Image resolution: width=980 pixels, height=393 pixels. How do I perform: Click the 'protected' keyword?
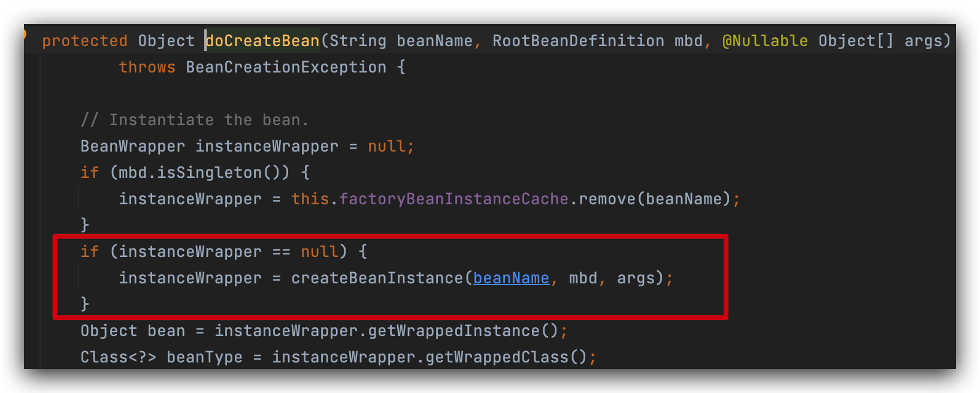click(84, 41)
